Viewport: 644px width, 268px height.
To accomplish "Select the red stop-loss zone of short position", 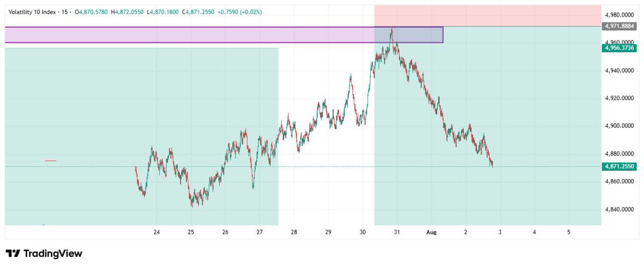I will point(487,16).
